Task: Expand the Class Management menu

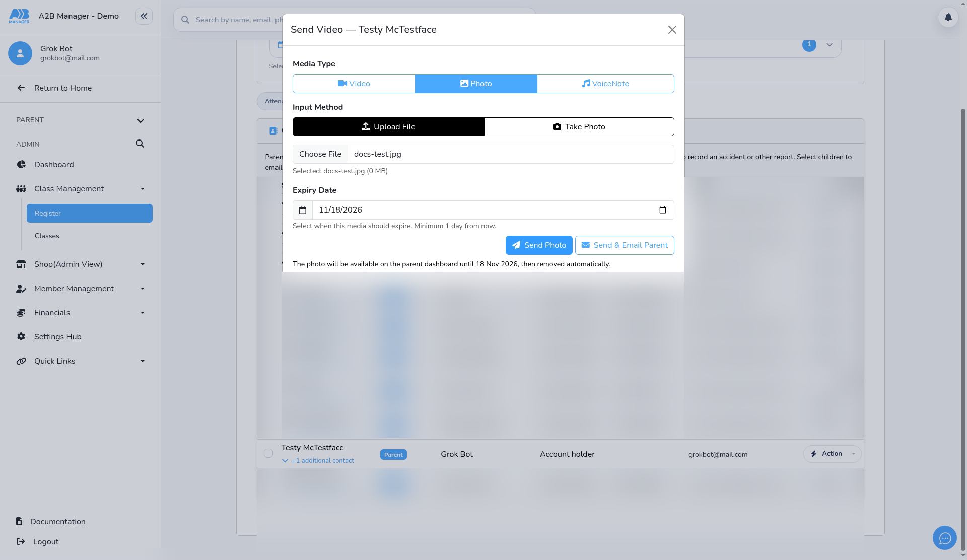Action: [81, 189]
